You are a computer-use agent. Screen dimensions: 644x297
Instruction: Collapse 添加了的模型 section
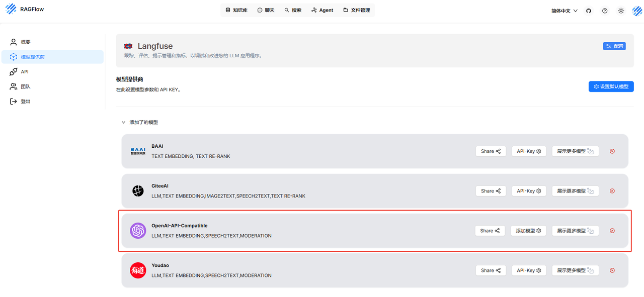coord(140,122)
